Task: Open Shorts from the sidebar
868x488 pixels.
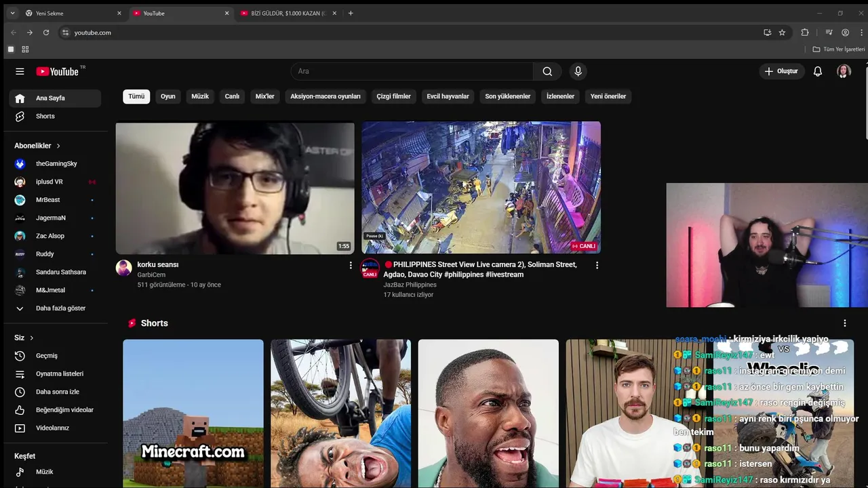Action: click(x=55, y=117)
